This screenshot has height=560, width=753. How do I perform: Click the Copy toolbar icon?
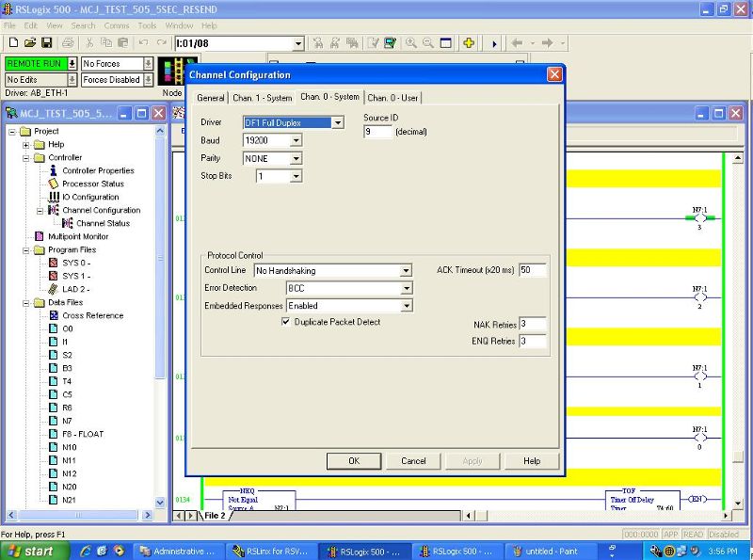(106, 42)
